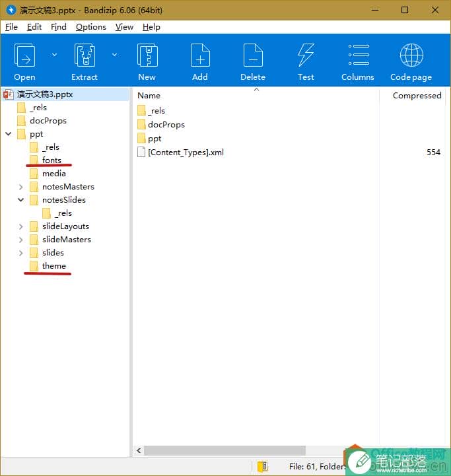The height and width of the screenshot is (476, 451).
Task: Click the pptx file icon in tree root
Action: pyautogui.click(x=9, y=94)
